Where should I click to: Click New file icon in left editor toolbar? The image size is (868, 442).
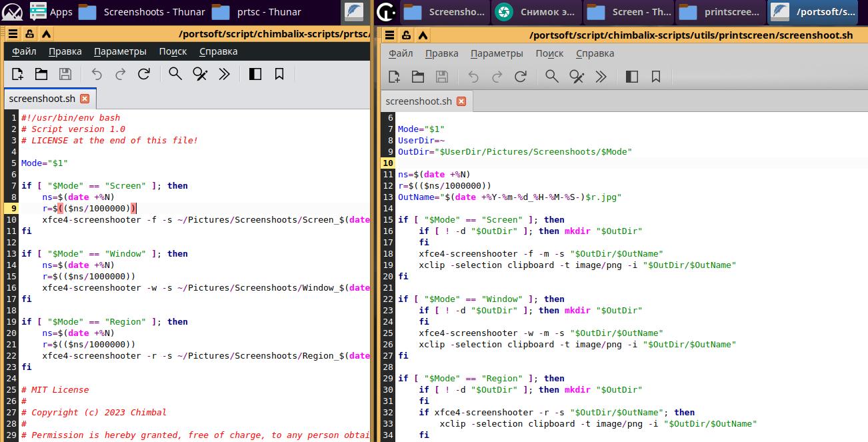click(x=17, y=74)
